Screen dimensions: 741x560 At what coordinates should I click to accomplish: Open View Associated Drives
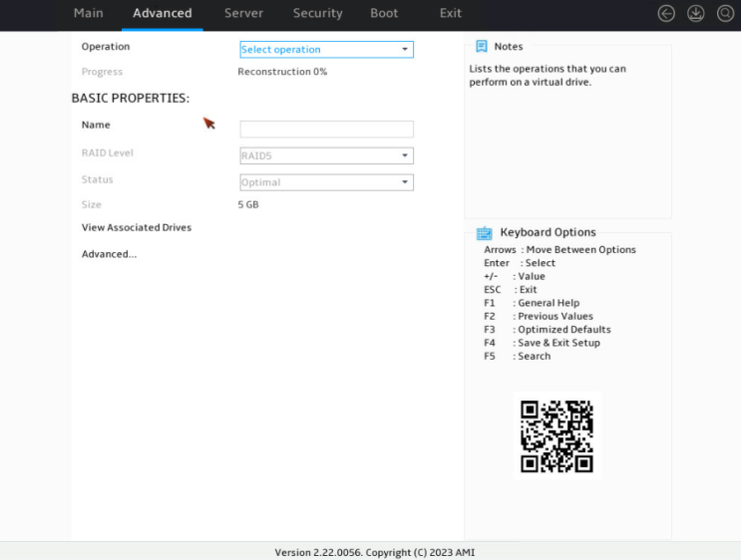pyautogui.click(x=137, y=227)
